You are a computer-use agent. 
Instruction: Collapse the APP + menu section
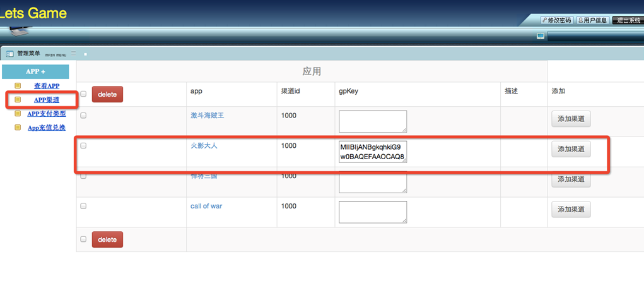[35, 71]
